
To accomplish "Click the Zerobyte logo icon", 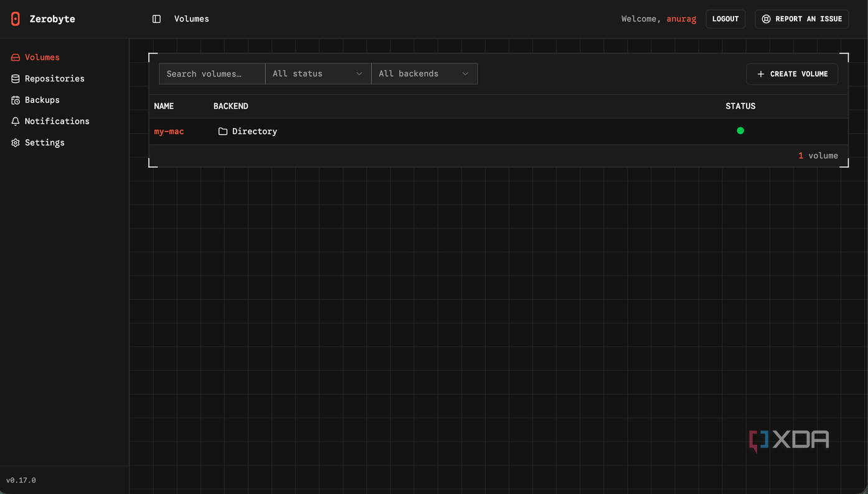I will pyautogui.click(x=16, y=19).
